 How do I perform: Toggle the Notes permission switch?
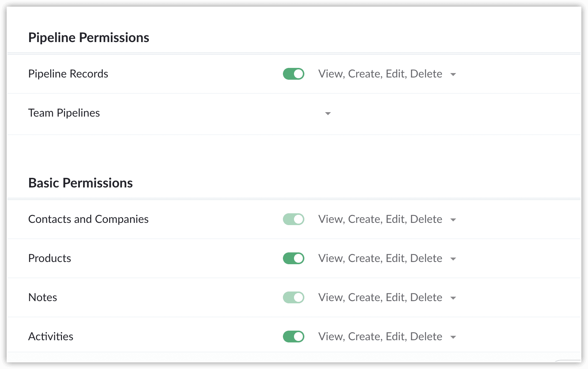pos(294,297)
